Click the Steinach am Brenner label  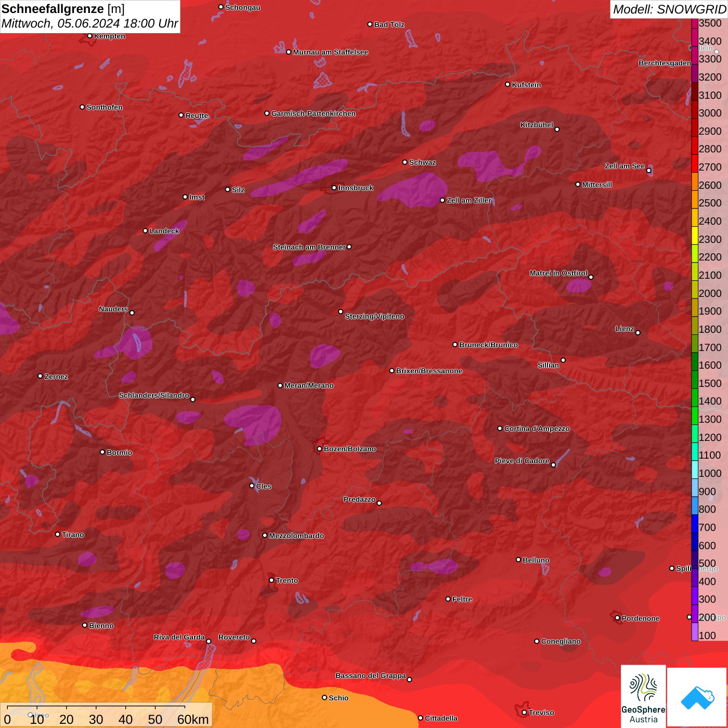click(309, 247)
